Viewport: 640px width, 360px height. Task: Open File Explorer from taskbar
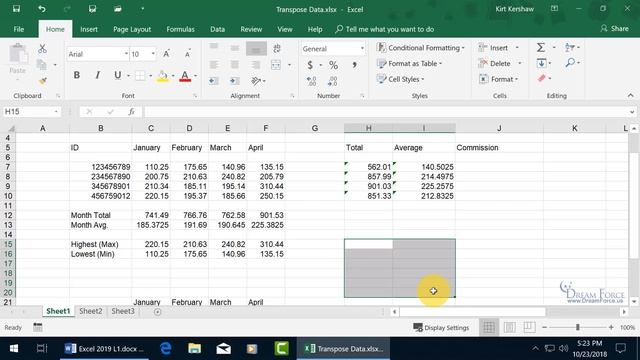click(x=195, y=349)
